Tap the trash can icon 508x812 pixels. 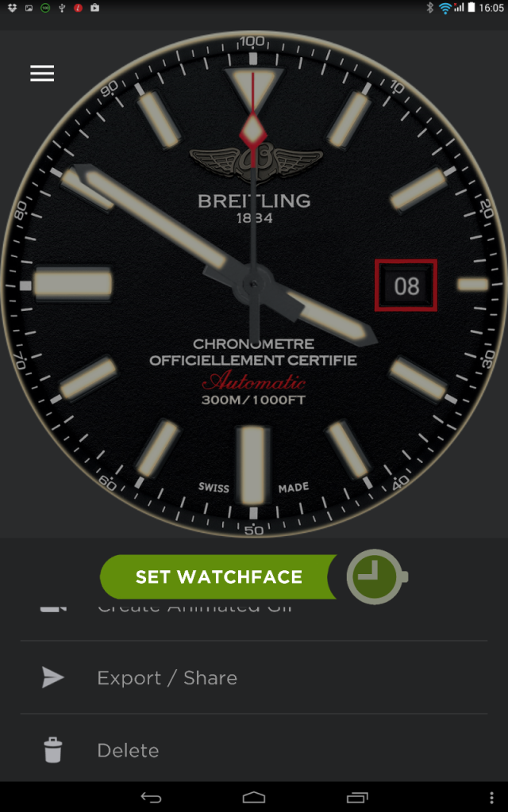[53, 750]
